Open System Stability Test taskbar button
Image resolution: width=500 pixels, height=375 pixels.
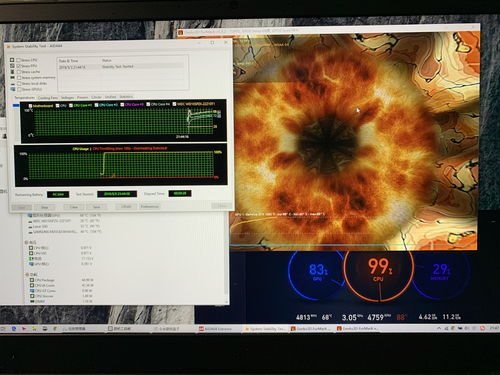click(265, 329)
